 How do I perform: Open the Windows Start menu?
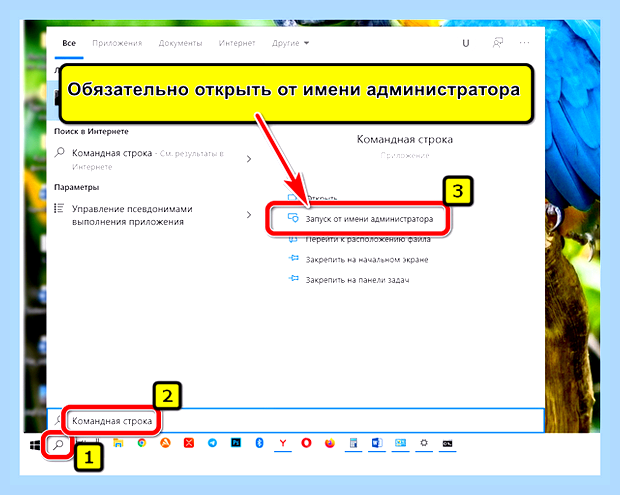[x=35, y=445]
